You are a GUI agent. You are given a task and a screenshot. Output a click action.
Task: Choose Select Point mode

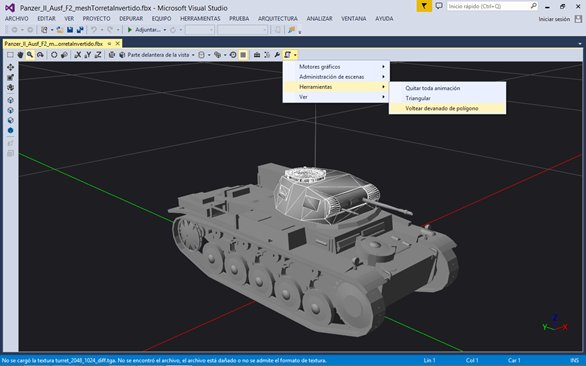coord(10,100)
